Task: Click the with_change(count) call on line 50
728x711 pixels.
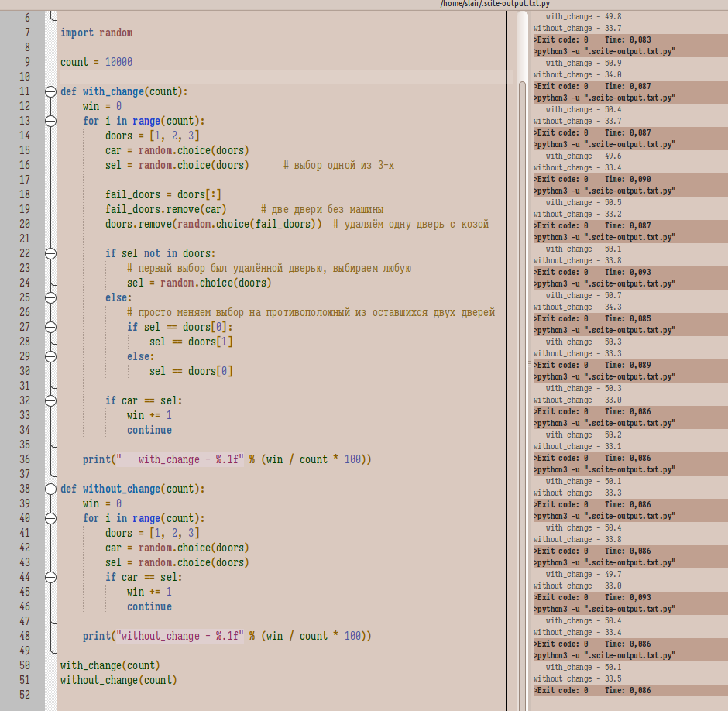Action: 110,665
